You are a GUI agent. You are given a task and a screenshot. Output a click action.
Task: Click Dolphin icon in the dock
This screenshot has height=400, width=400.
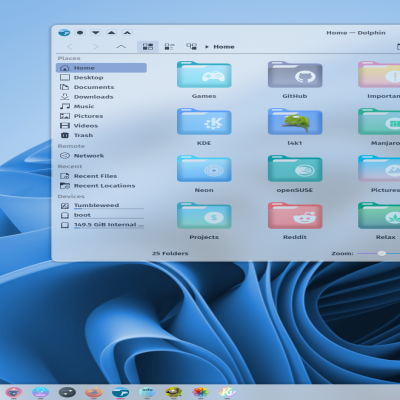pos(121,392)
